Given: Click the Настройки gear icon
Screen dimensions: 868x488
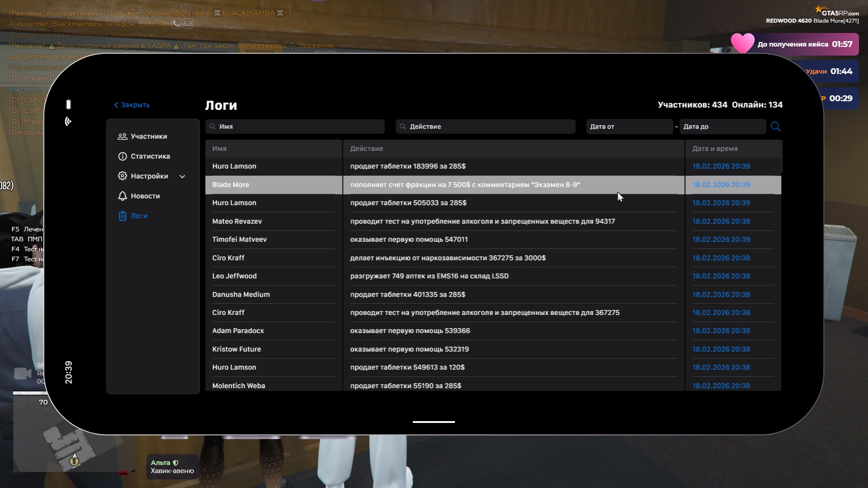Looking at the screenshot, I should tap(122, 176).
